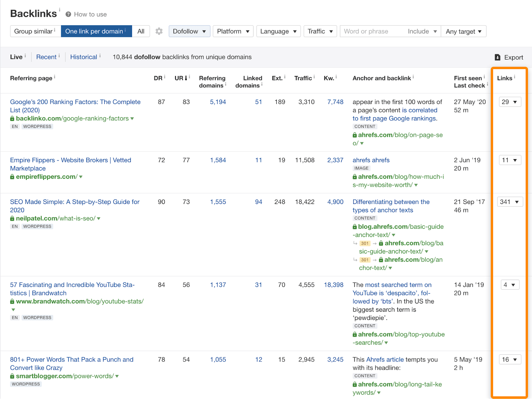532x399 pixels.
Task: Expand the 341 links dropdown for neilpatel.com
Action: (x=510, y=202)
